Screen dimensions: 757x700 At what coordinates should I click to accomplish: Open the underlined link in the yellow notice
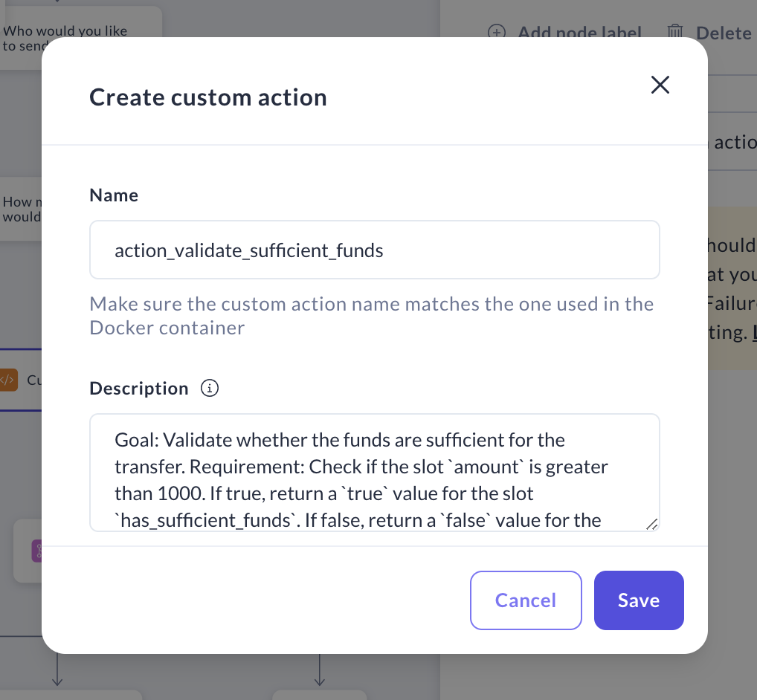click(754, 332)
